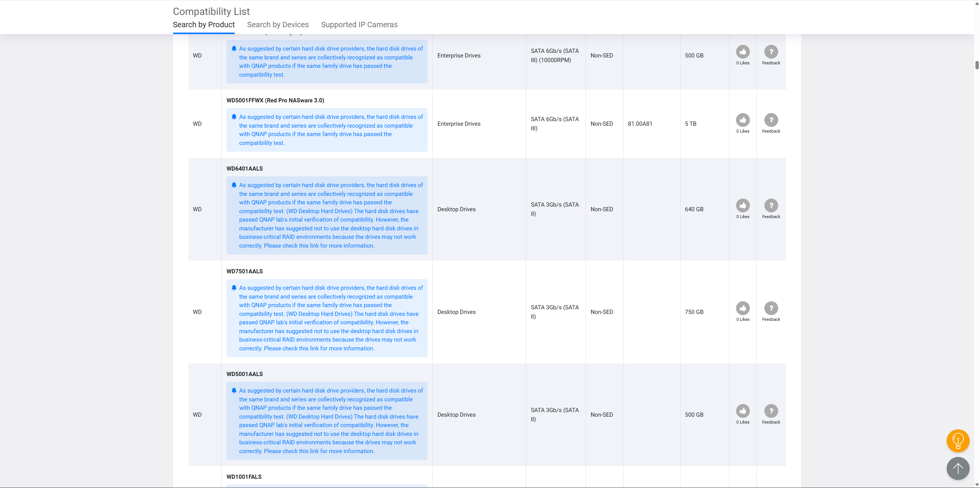Screen dimensions: 980x488
Task: Open feedback for WD5001FFWX drive
Action: coord(771,120)
